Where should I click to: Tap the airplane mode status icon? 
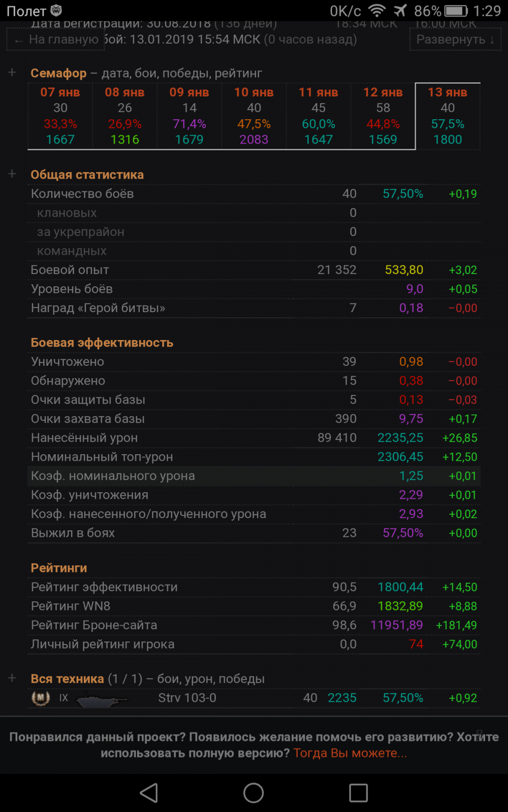(400, 11)
